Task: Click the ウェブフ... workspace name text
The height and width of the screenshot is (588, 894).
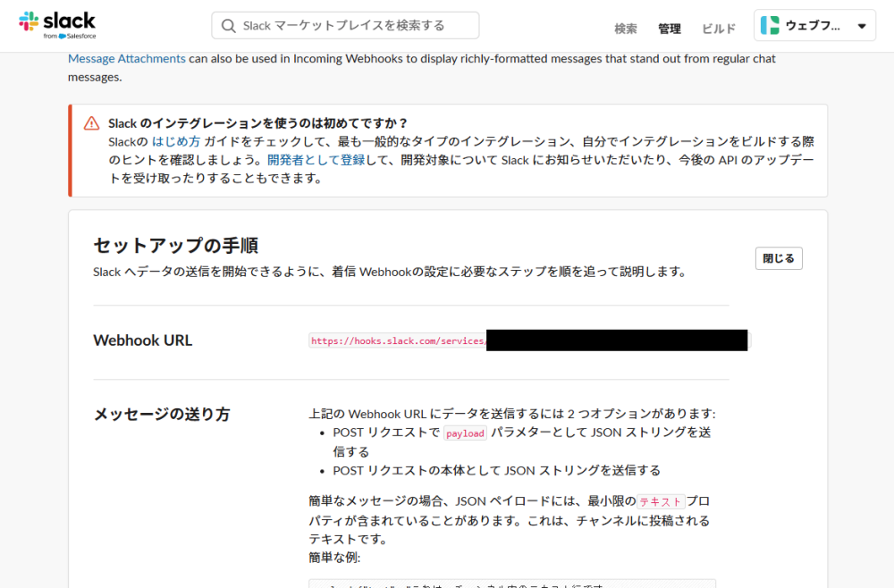Action: [813, 26]
